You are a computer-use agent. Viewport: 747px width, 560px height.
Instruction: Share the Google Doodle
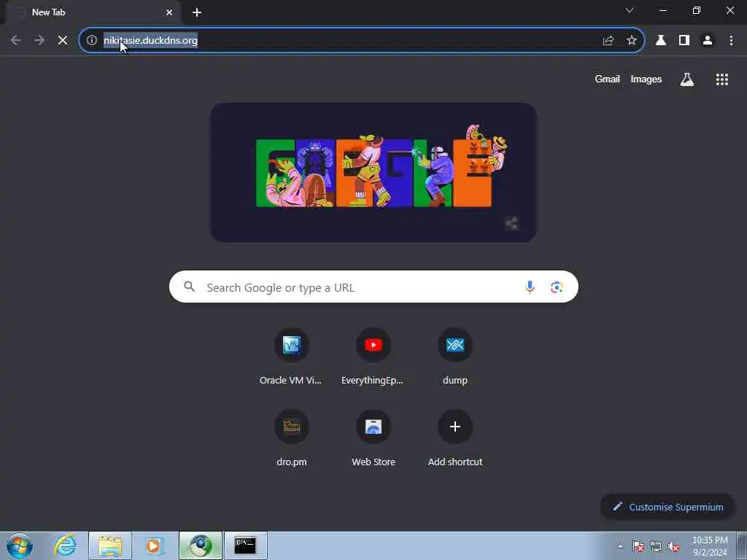click(x=511, y=223)
